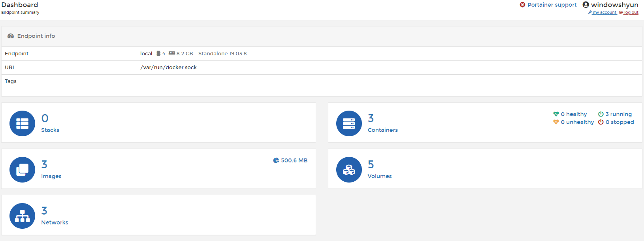Click the CPU chip icon next to 4
The width and height of the screenshot is (644, 241).
158,53
